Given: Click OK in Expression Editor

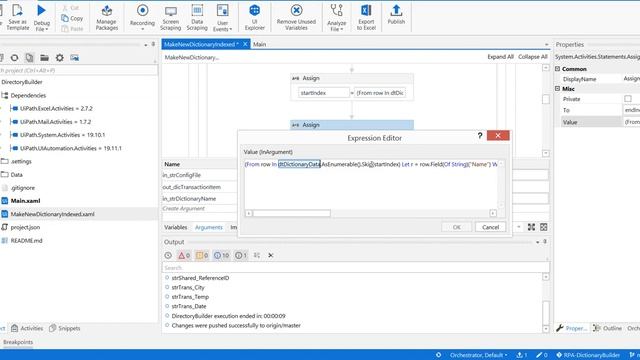Looking at the screenshot, I should pyautogui.click(x=456, y=227).
